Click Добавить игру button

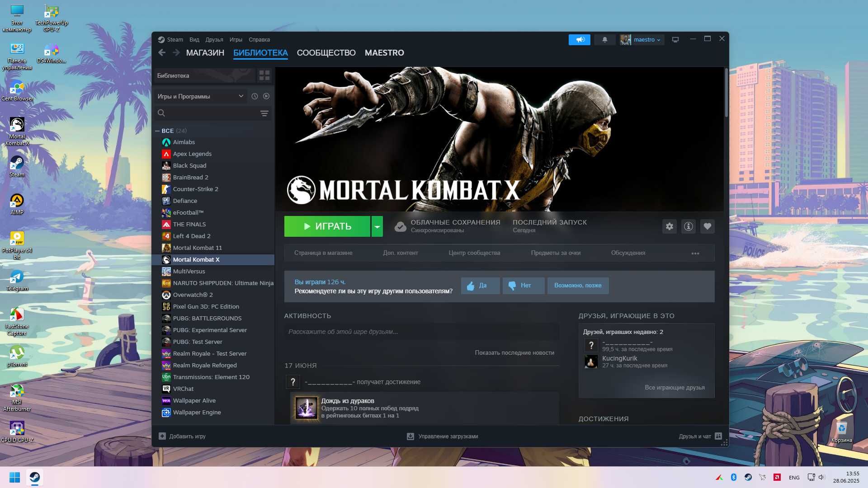[x=182, y=436]
